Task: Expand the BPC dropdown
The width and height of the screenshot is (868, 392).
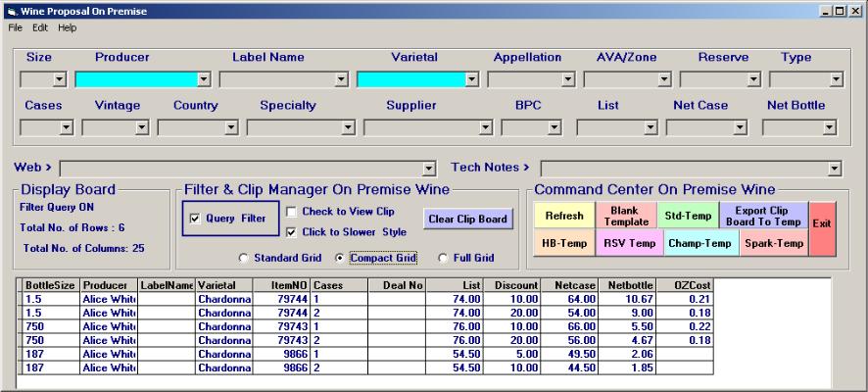Action: (x=555, y=128)
